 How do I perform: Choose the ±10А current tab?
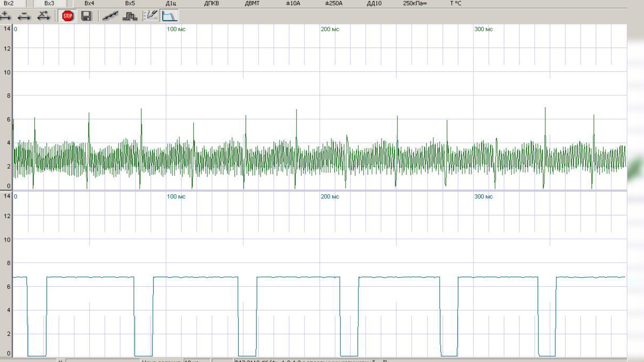tap(293, 3)
